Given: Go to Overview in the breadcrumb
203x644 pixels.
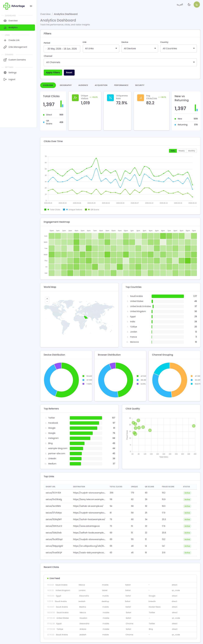Looking at the screenshot, I should [45, 14].
